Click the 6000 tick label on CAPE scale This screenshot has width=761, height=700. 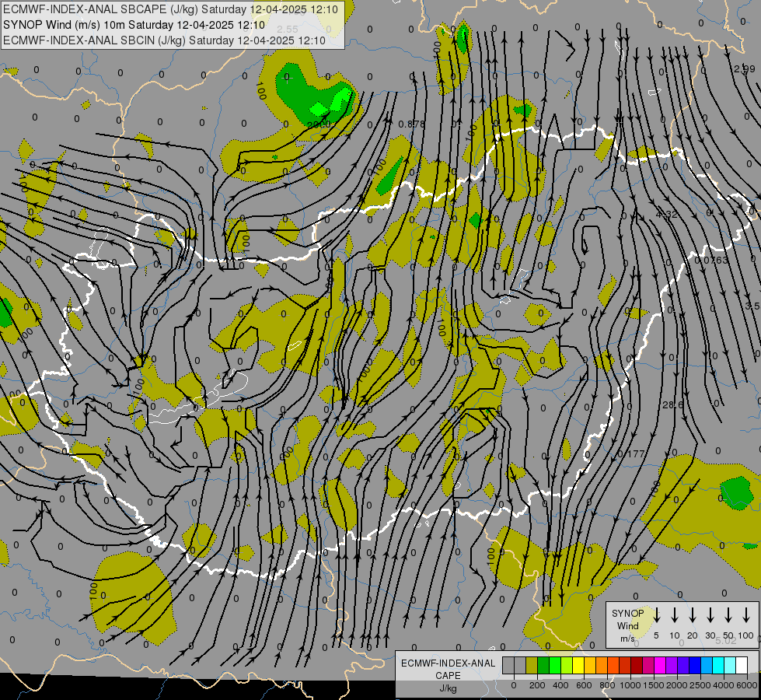click(x=747, y=685)
